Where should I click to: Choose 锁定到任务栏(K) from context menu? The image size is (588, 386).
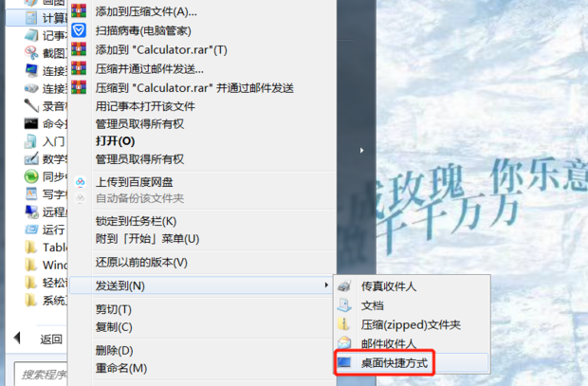click(x=136, y=221)
